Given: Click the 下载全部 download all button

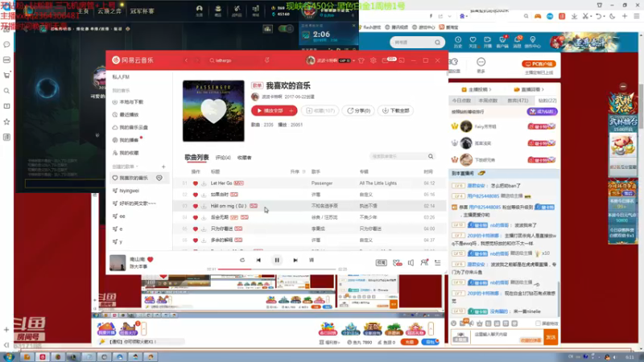Looking at the screenshot, I should (395, 111).
